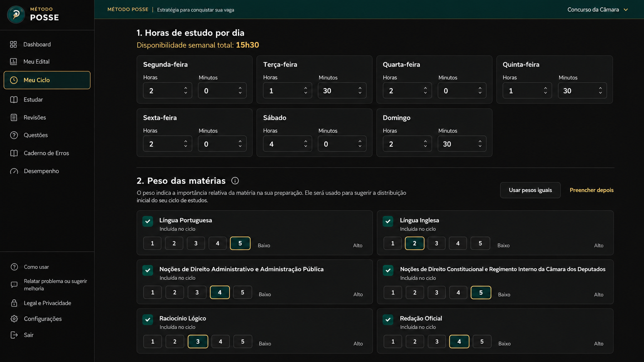
Task: Click the Caderno de Erros notebook icon
Action: pyautogui.click(x=14, y=153)
